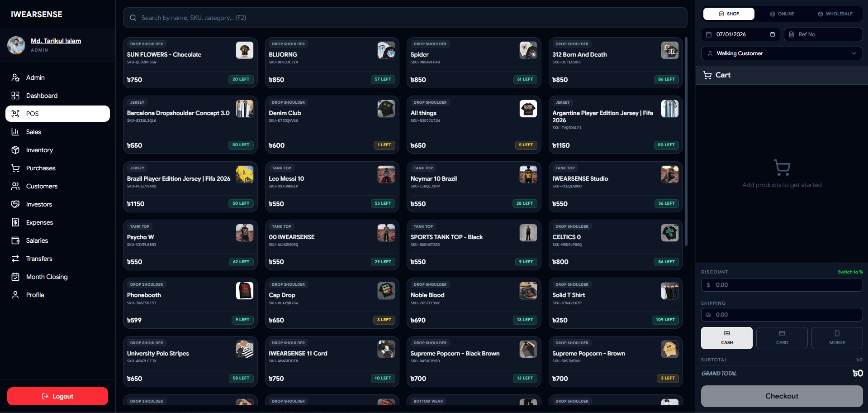Add Phonebooth product to cart
The width and height of the screenshot is (868, 413).
(x=190, y=303)
